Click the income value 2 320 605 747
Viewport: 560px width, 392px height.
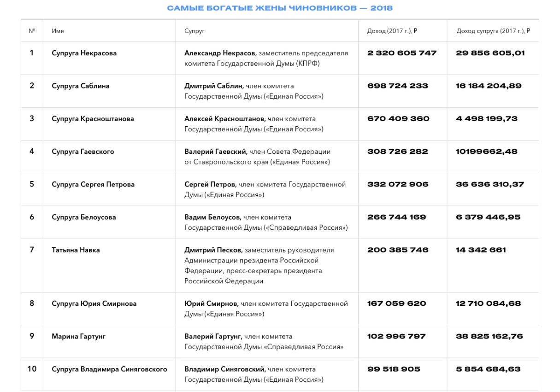click(401, 53)
